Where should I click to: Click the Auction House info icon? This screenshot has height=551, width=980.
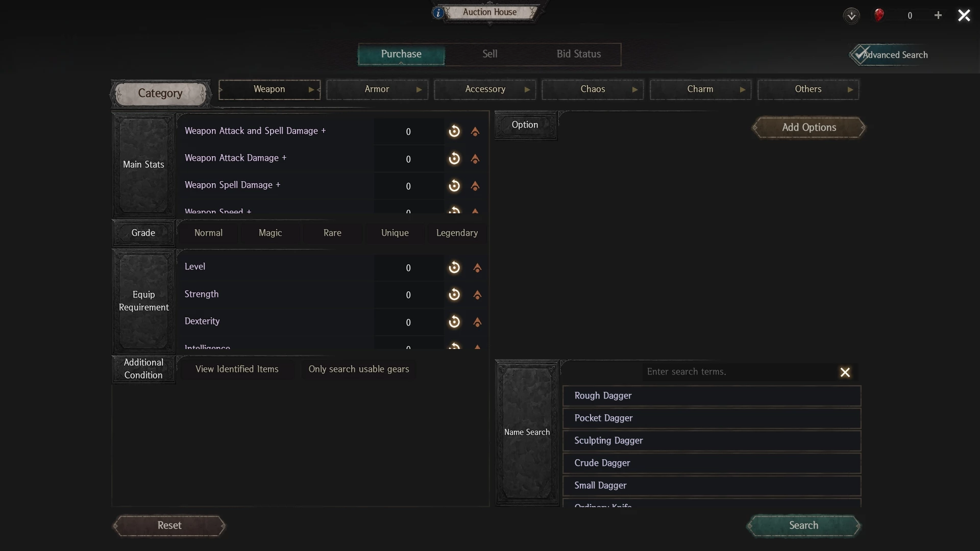point(438,13)
